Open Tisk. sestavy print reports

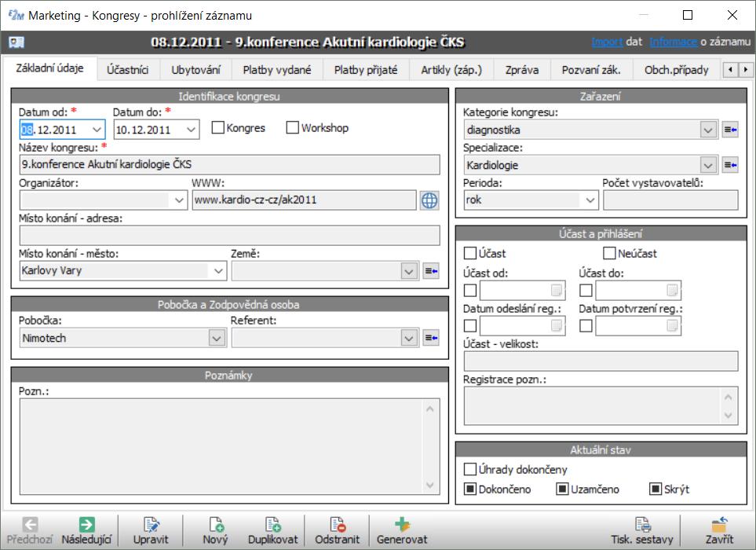pyautogui.click(x=642, y=530)
